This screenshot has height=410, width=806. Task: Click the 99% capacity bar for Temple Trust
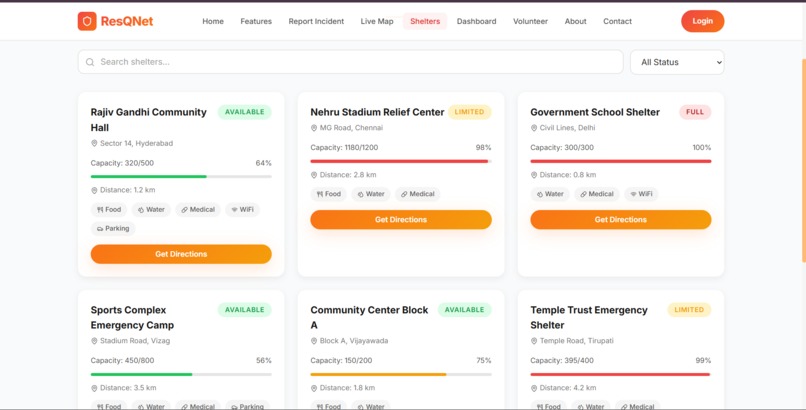(620, 375)
